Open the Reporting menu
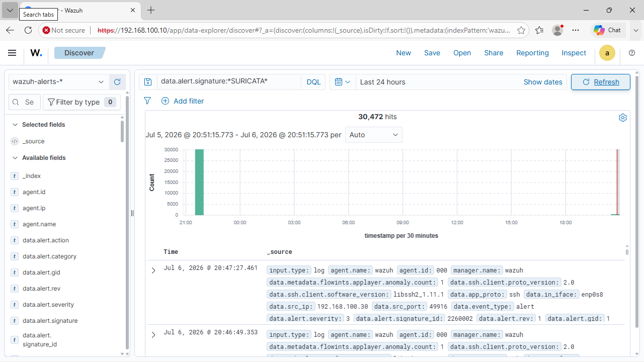 pyautogui.click(x=532, y=53)
